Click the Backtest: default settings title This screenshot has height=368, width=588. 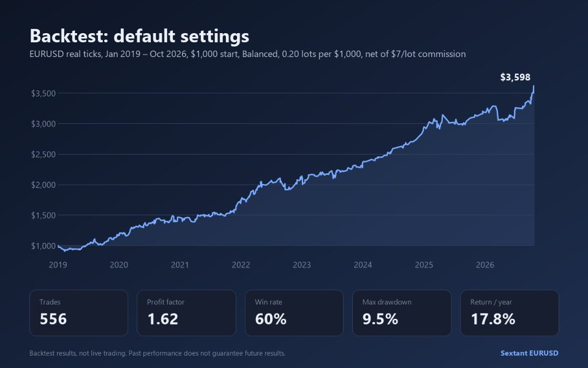[x=139, y=36]
